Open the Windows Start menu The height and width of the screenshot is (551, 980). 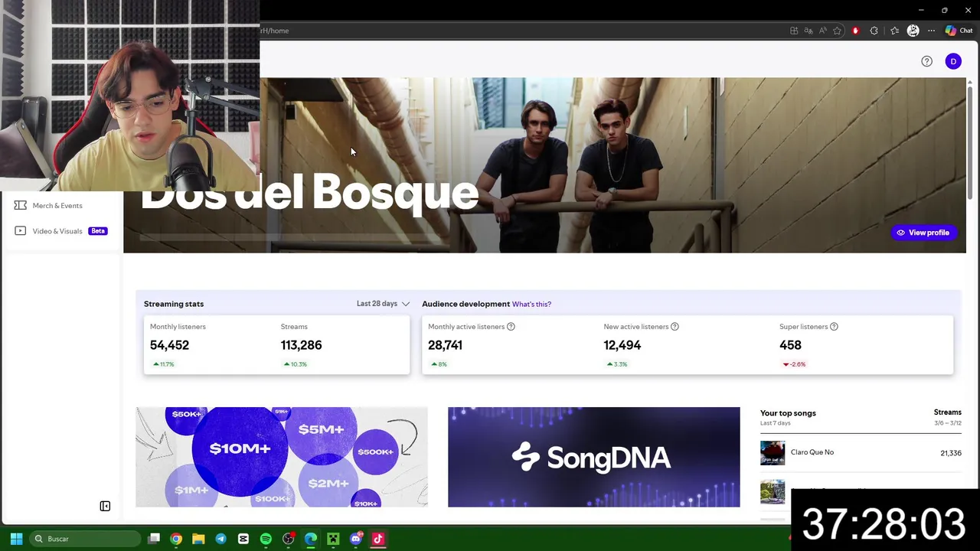coord(16,539)
